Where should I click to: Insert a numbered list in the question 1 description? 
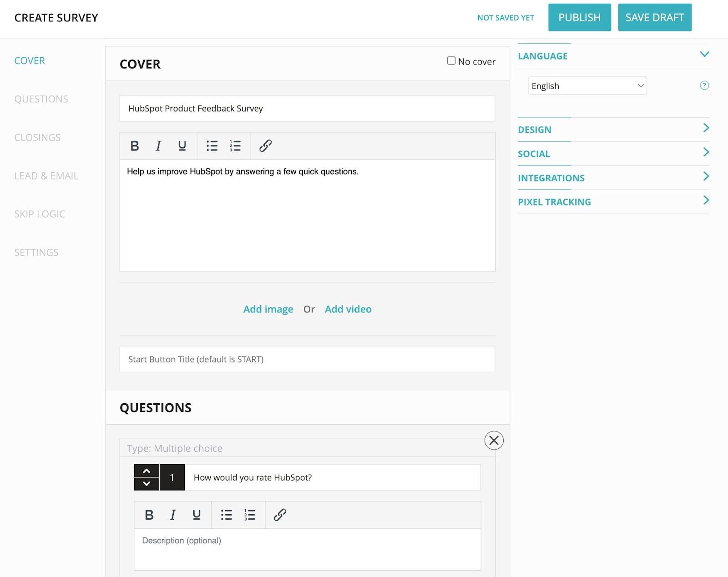pyautogui.click(x=250, y=515)
